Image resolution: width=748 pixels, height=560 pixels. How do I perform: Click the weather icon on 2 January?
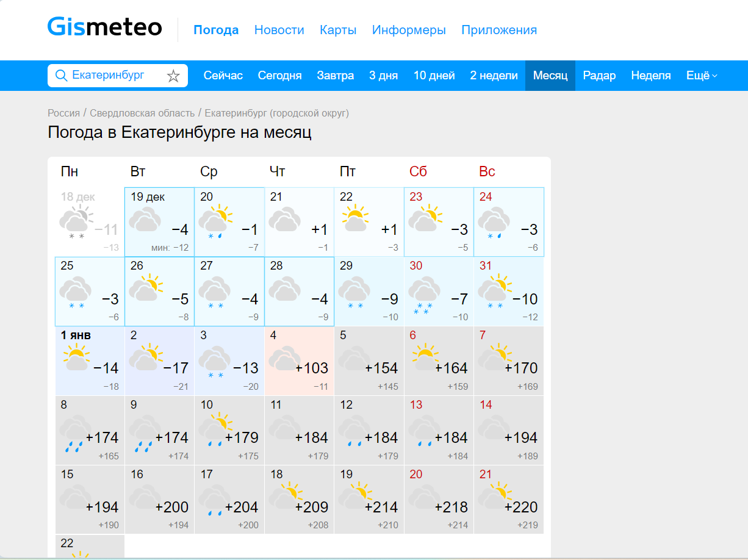145,358
